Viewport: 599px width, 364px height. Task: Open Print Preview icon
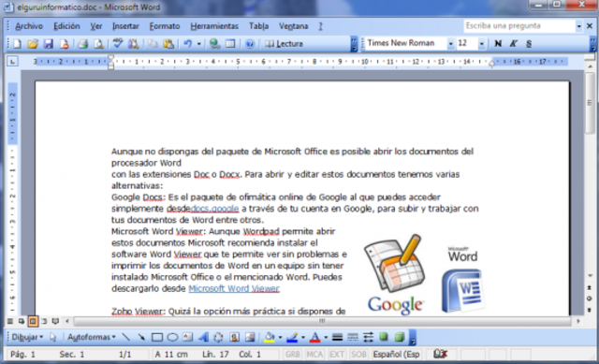[98, 44]
